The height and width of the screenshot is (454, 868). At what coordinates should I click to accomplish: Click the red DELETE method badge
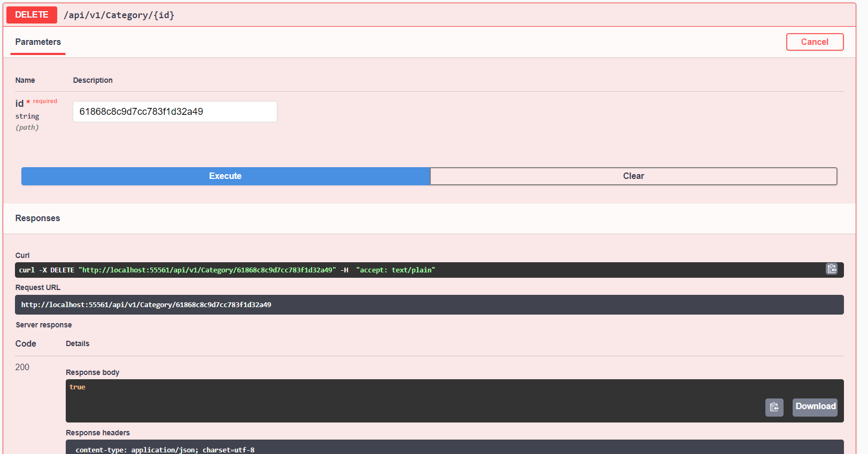tap(32, 15)
